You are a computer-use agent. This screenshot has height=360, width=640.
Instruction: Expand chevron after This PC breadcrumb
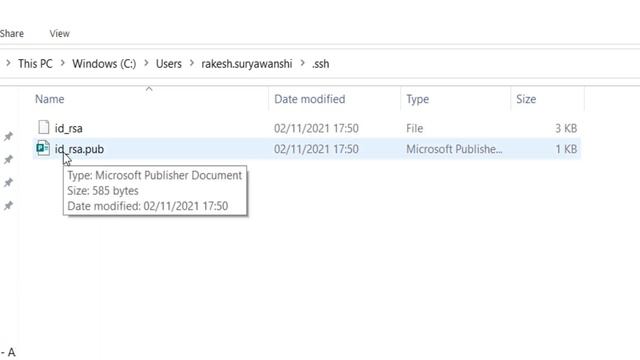point(62,63)
